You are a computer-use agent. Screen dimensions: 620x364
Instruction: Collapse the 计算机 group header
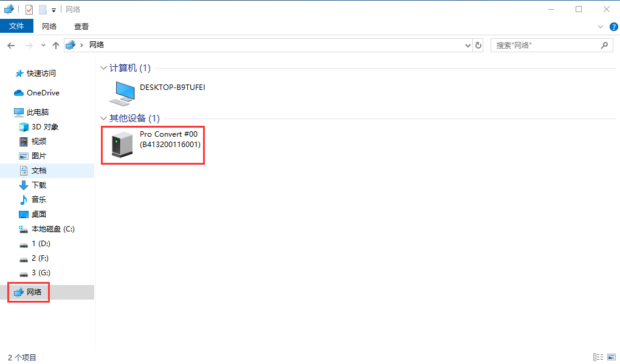point(103,68)
